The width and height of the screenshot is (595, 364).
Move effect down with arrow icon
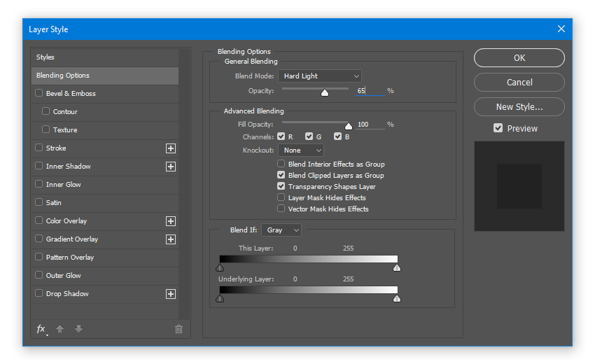pos(78,329)
